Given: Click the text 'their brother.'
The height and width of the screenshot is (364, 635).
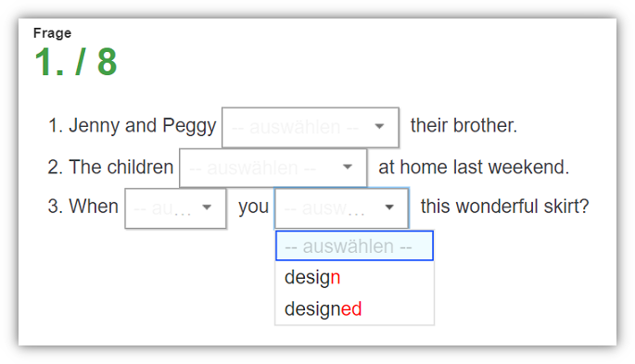Looking at the screenshot, I should point(464,125).
